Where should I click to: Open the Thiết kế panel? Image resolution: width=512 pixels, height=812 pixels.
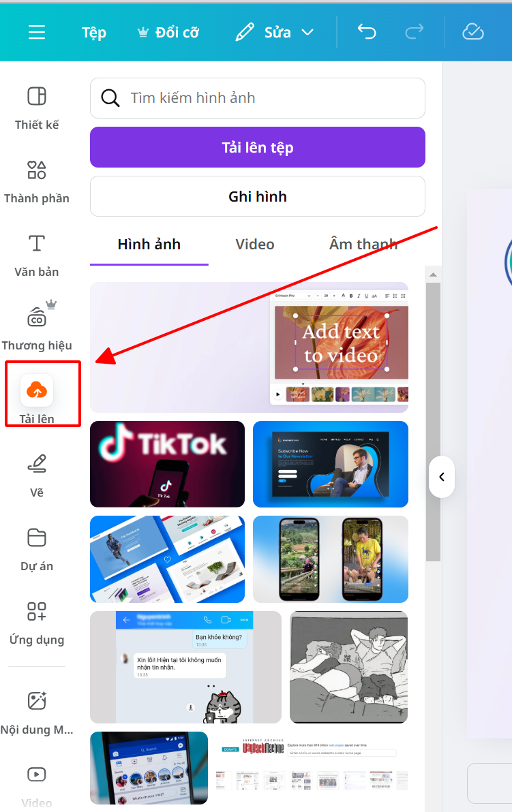[x=37, y=108]
